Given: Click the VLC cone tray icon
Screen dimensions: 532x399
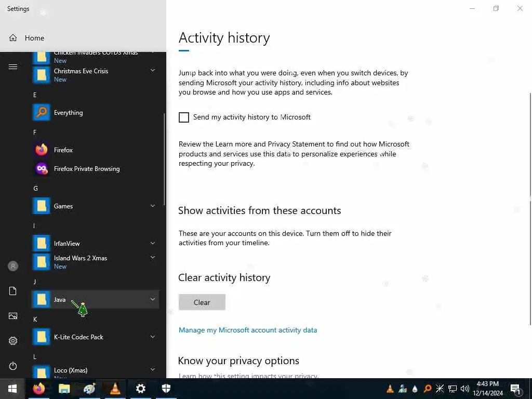Looking at the screenshot, I should (x=390, y=389).
